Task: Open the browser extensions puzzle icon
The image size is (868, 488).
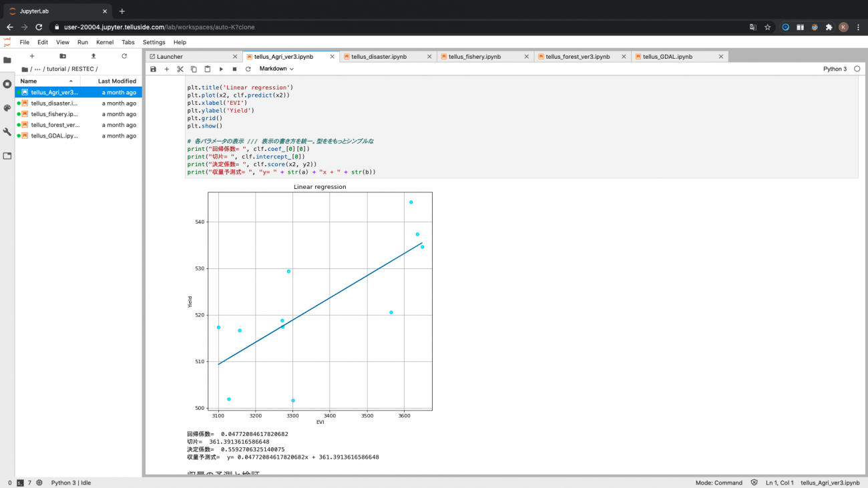Action: (x=829, y=27)
